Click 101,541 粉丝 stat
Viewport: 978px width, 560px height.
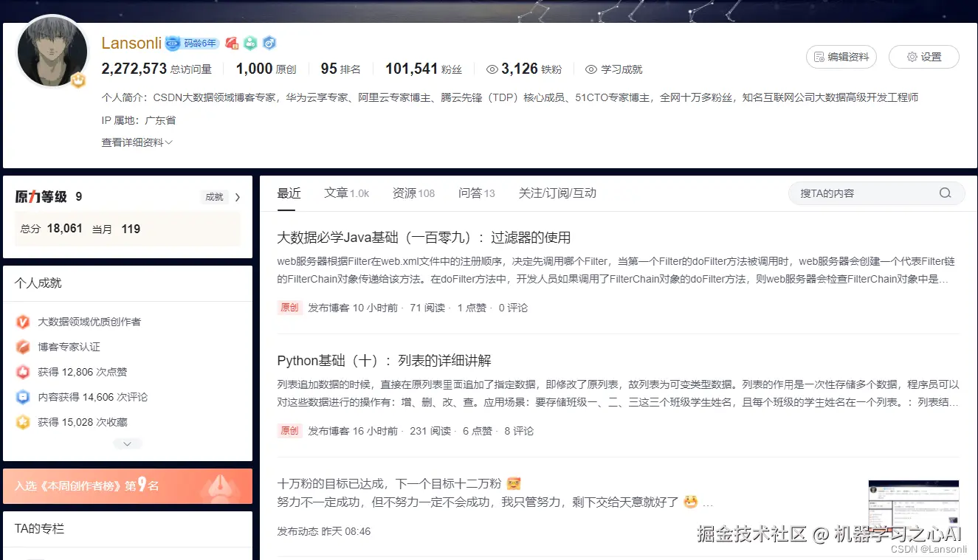coord(424,69)
